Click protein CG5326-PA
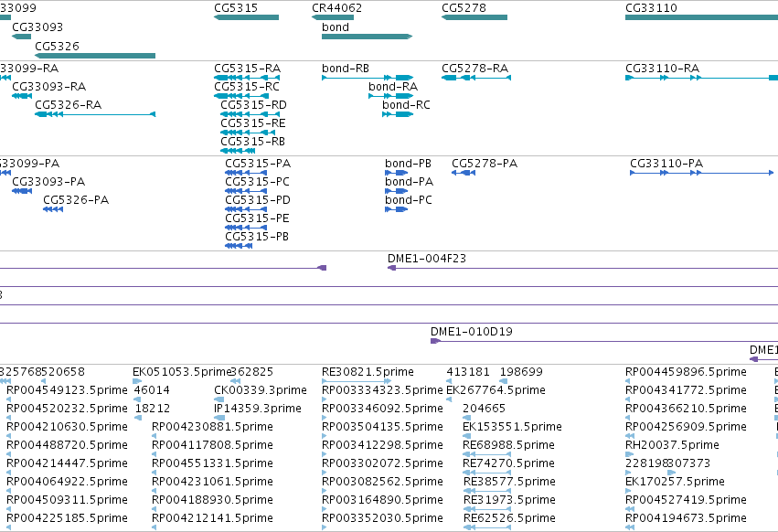The height and width of the screenshot is (532, 778). pyautogui.click(x=76, y=200)
